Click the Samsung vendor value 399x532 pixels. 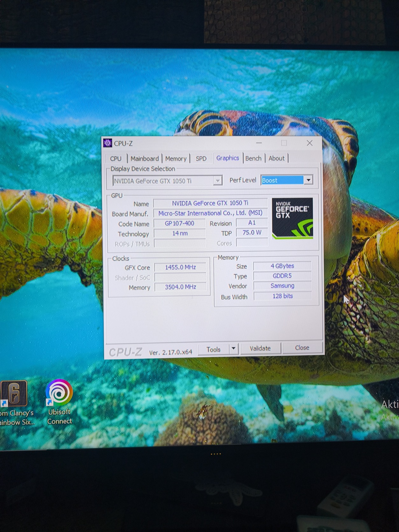point(283,286)
